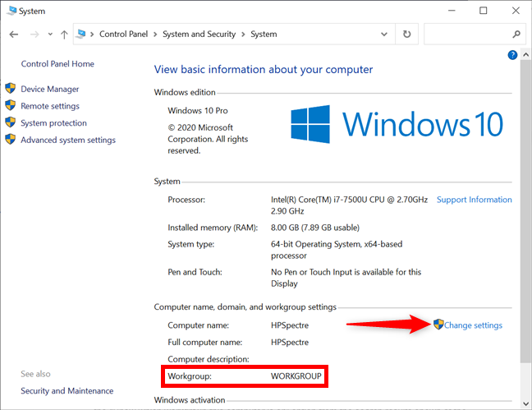Select the System breadcrumb segment

point(264,34)
